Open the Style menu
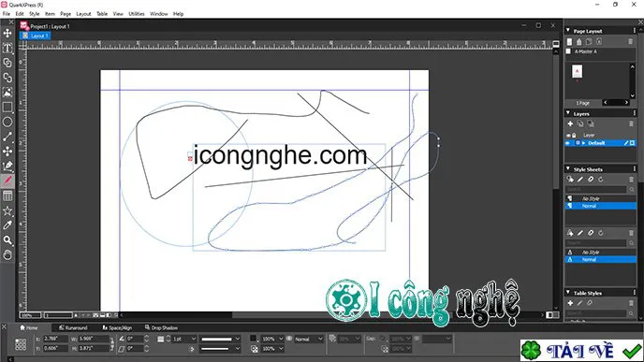Image resolution: width=644 pixels, height=362 pixels. [35, 13]
